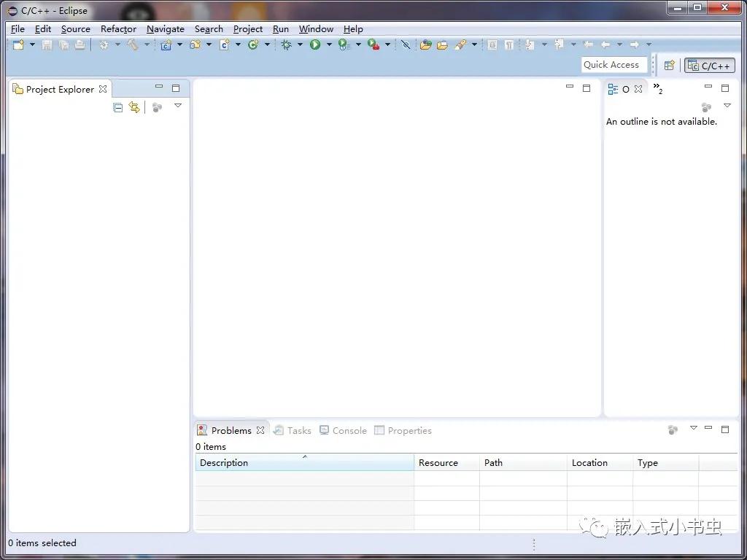Click the External Tools run icon
This screenshot has height=560, width=747.
[373, 44]
